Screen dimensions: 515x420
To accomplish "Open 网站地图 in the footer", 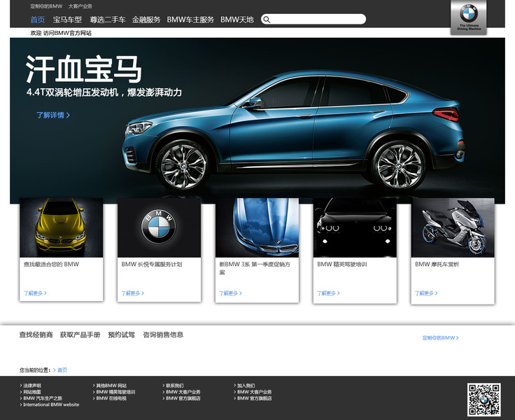I will [32, 392].
